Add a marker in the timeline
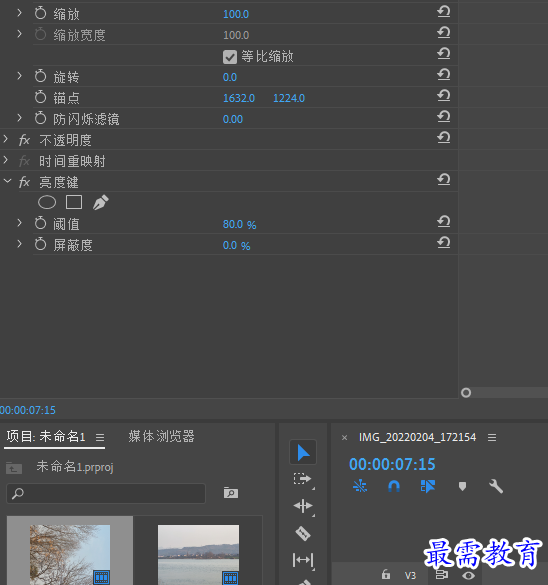Image resolution: width=548 pixels, height=585 pixels. (462, 487)
